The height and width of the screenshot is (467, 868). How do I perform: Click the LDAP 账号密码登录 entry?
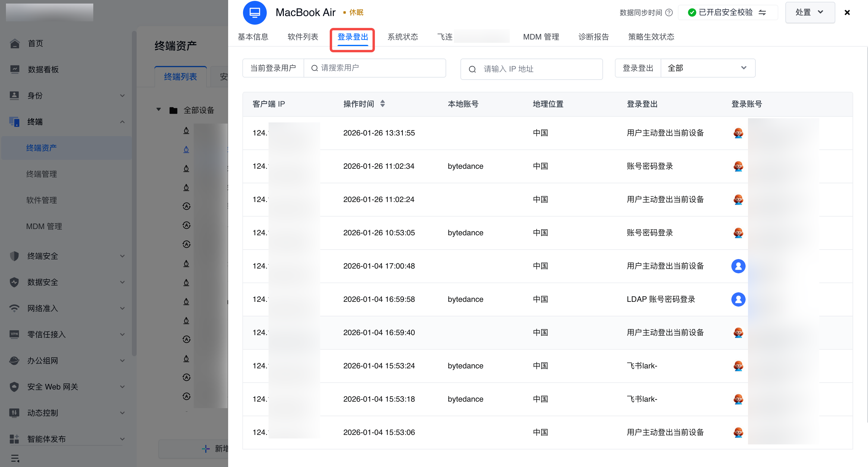tap(661, 299)
